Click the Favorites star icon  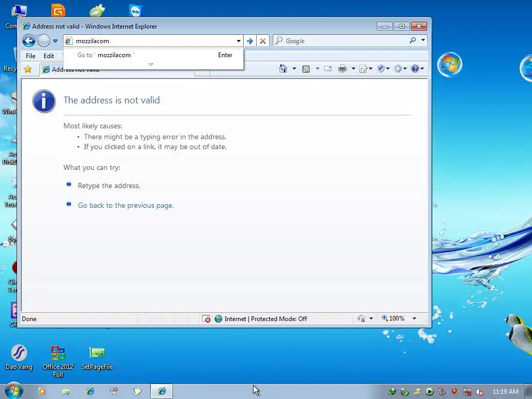(x=28, y=69)
